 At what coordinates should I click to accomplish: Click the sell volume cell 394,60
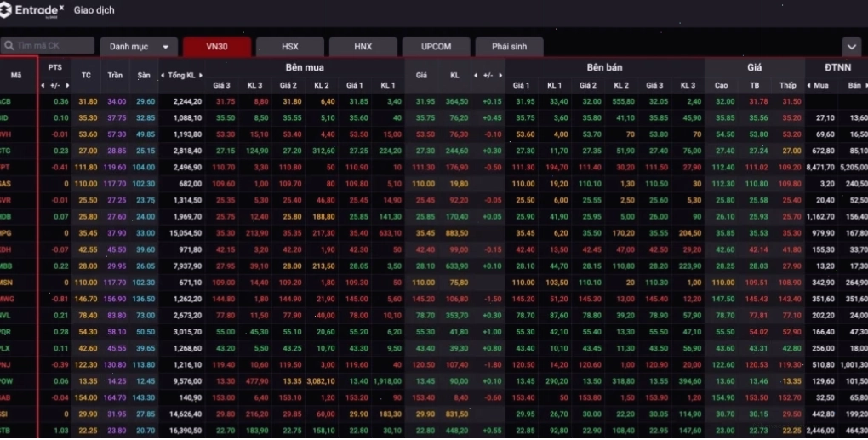(x=690, y=381)
